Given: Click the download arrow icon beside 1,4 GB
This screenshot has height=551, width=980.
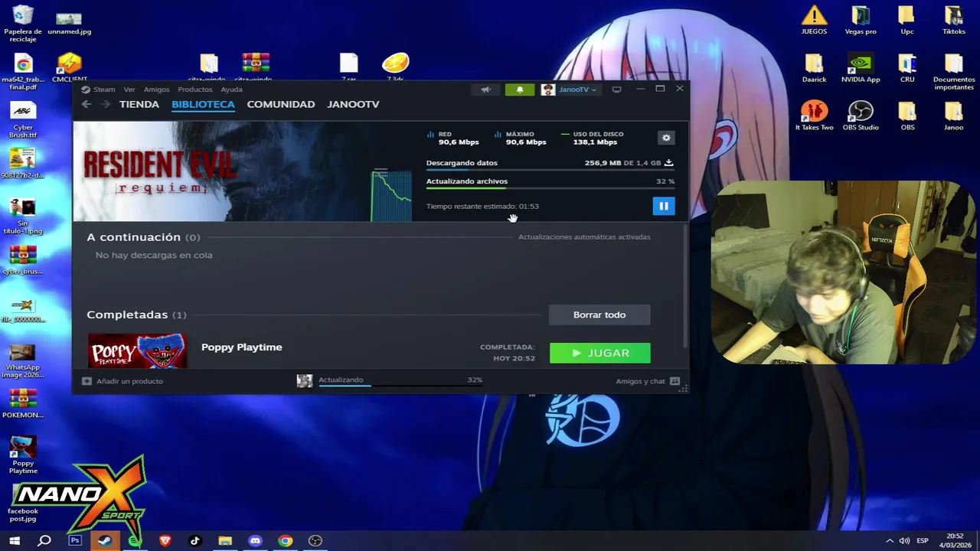Looking at the screenshot, I should tap(668, 162).
